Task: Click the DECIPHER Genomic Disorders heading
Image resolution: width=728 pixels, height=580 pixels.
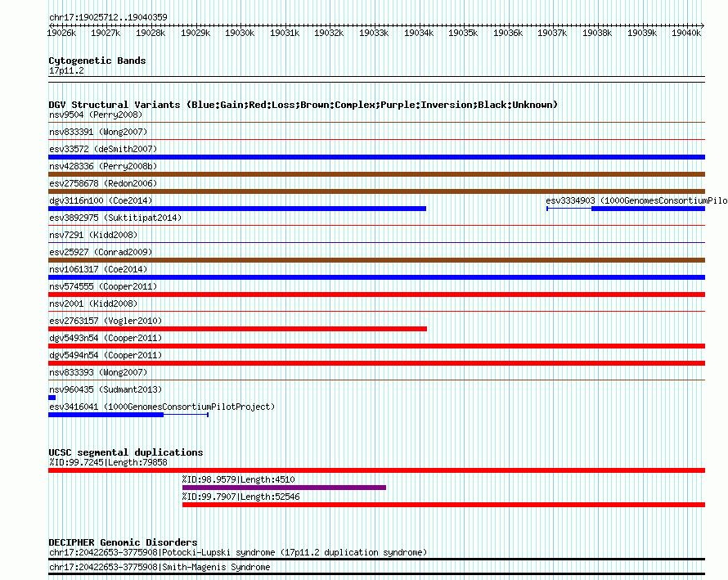Action: click(123, 542)
